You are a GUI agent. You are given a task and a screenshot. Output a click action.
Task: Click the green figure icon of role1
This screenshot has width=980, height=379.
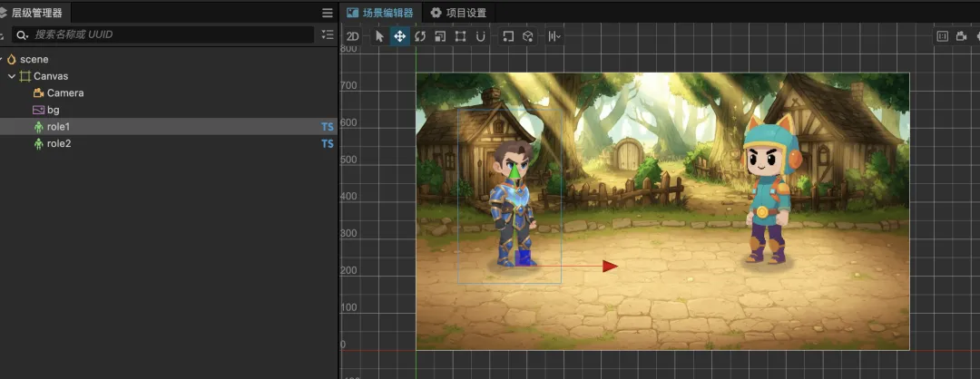pyautogui.click(x=39, y=127)
